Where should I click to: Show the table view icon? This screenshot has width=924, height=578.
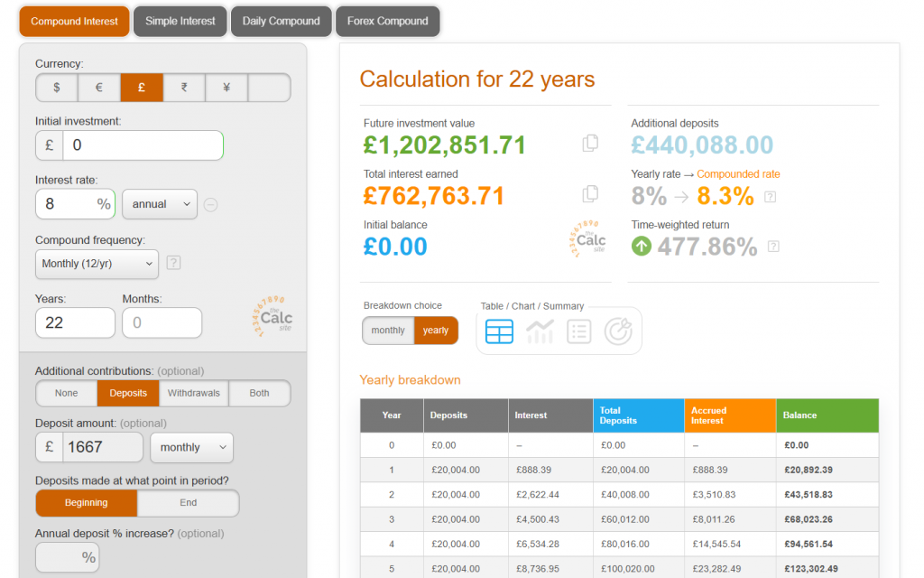click(x=499, y=331)
